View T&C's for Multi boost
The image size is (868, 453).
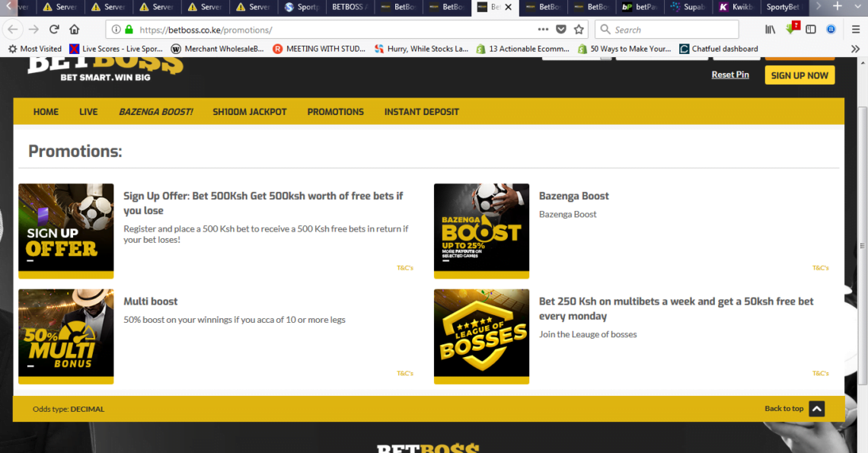(x=405, y=373)
